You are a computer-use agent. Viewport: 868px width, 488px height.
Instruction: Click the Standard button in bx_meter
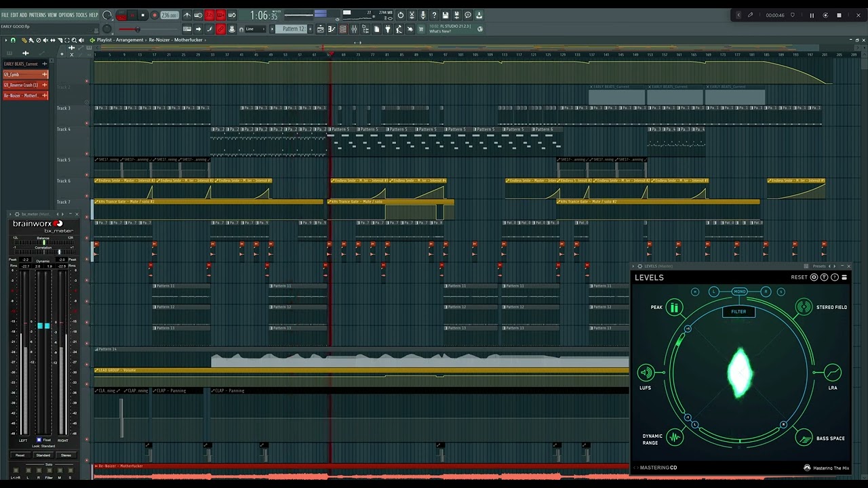(x=43, y=455)
